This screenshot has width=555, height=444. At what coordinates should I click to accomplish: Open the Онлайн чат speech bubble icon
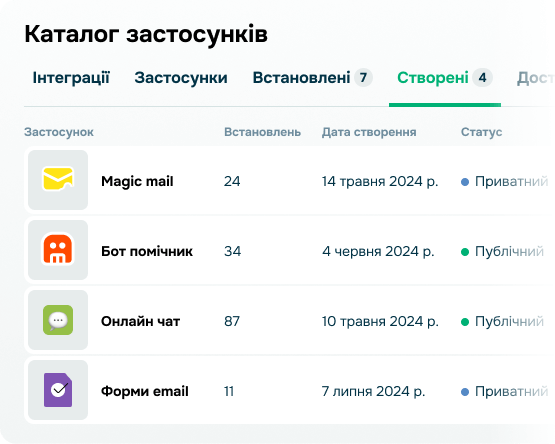58,320
